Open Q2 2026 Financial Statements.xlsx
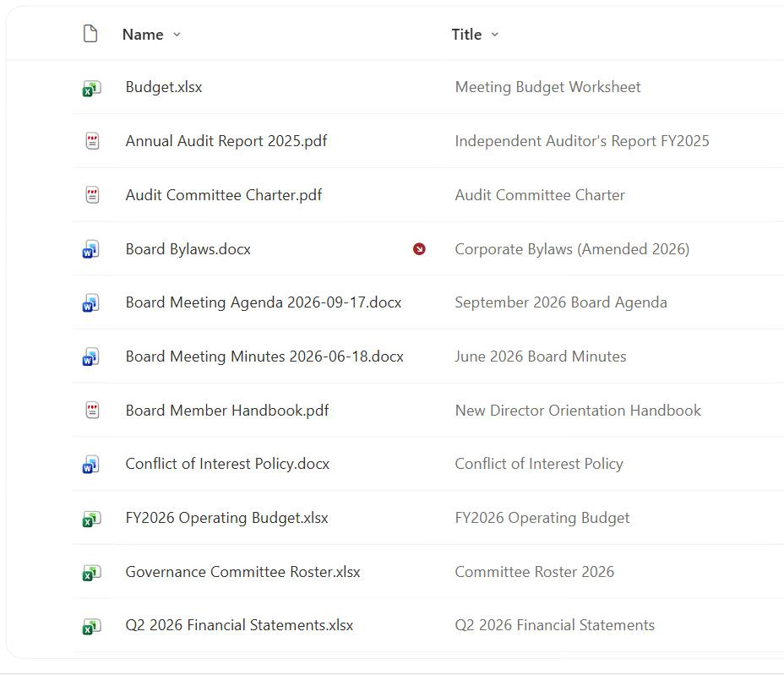 click(239, 625)
